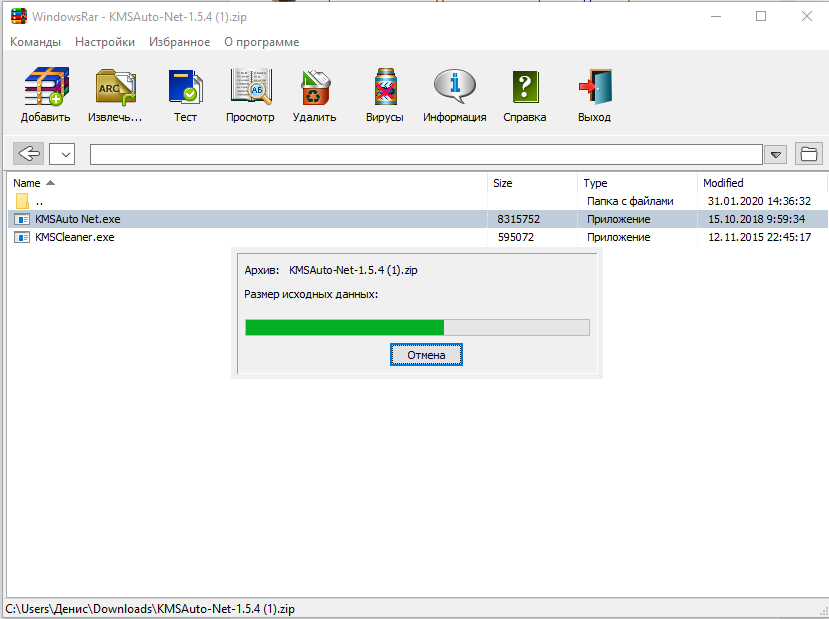829x619 pixels.
Task: Click the size value 8315752
Action: pos(519,219)
